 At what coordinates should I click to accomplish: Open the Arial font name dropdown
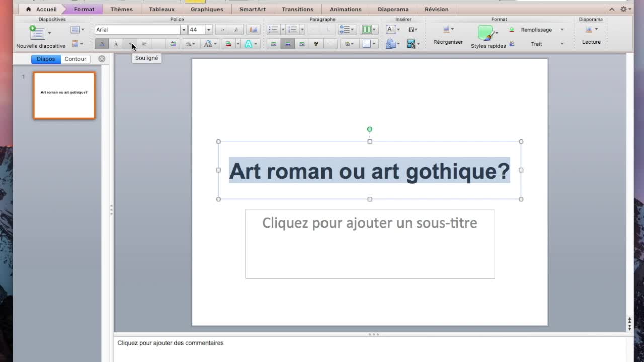pyautogui.click(x=184, y=30)
